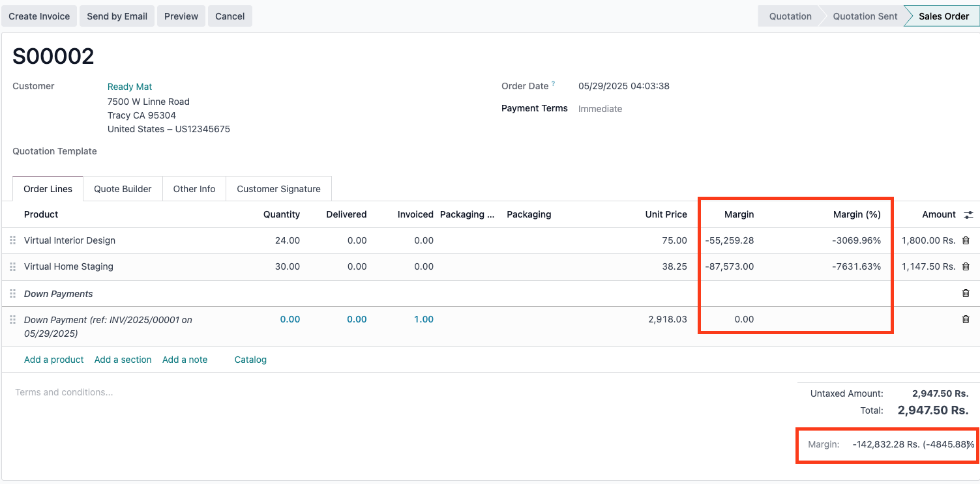Sort by the Quantity column header
This screenshot has height=484, width=980.
(x=282, y=214)
